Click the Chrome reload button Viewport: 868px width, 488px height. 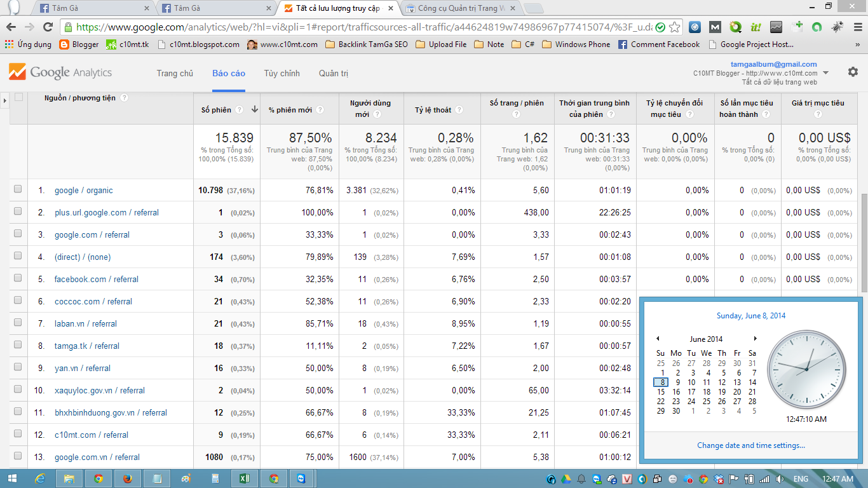coord(48,27)
